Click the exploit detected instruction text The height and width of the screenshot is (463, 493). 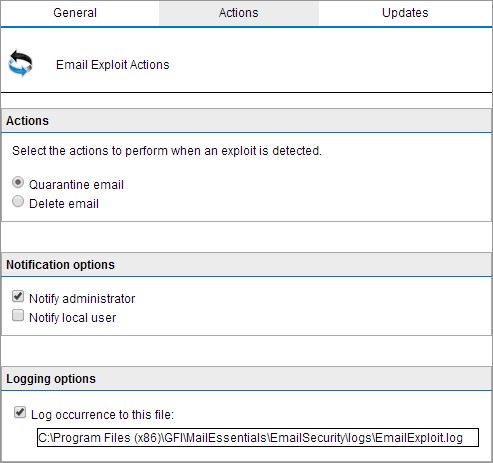167,151
